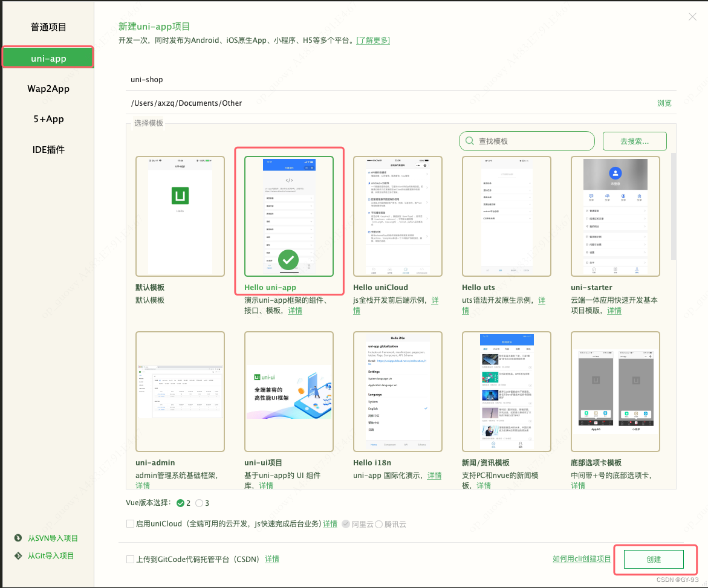
Task: Open the 如何用cli创建项目 link
Action: (582, 558)
